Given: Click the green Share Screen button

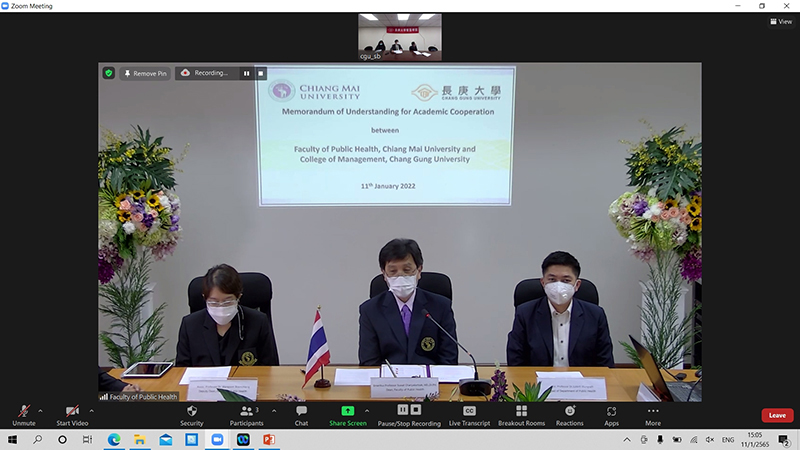Looking at the screenshot, I should [347, 415].
